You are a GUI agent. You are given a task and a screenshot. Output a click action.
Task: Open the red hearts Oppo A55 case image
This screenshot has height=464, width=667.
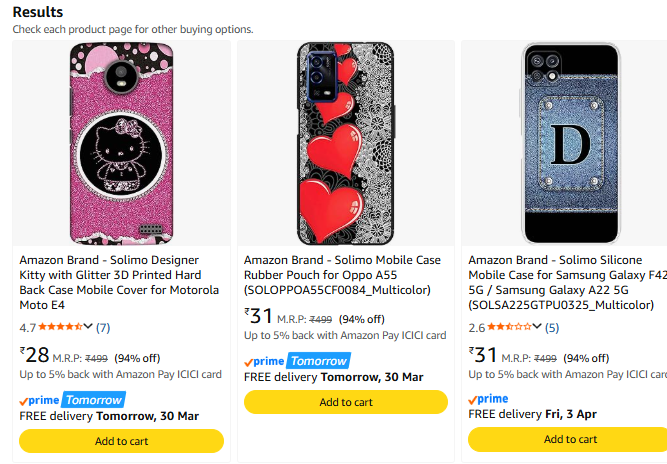345,142
